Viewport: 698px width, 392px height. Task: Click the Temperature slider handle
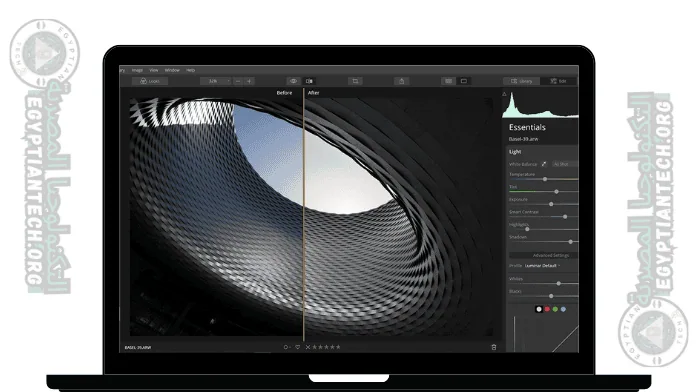pos(545,179)
